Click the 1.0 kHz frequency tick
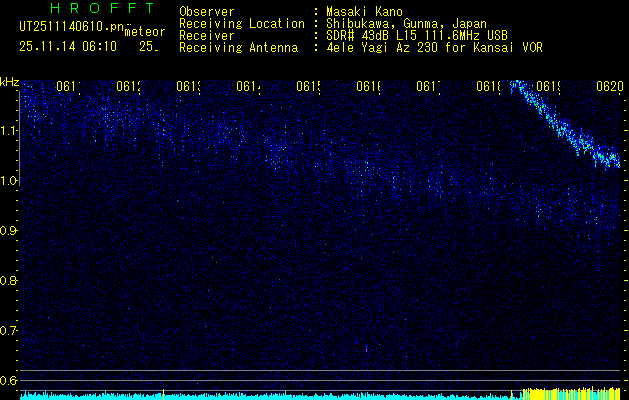 [x=9, y=180]
